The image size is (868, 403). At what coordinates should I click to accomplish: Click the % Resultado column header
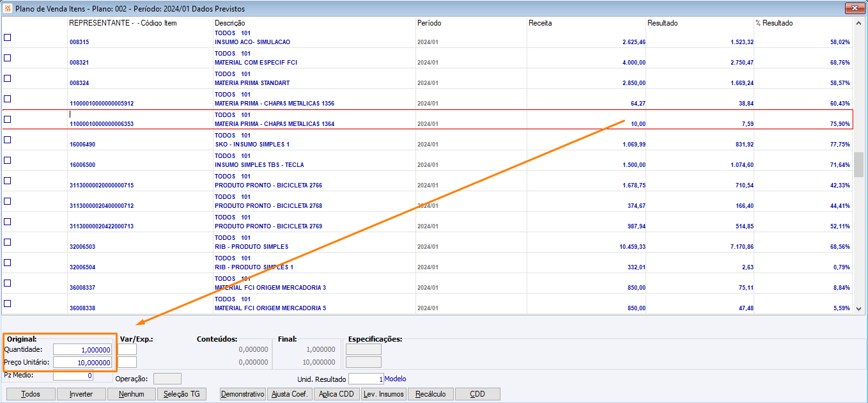(773, 23)
